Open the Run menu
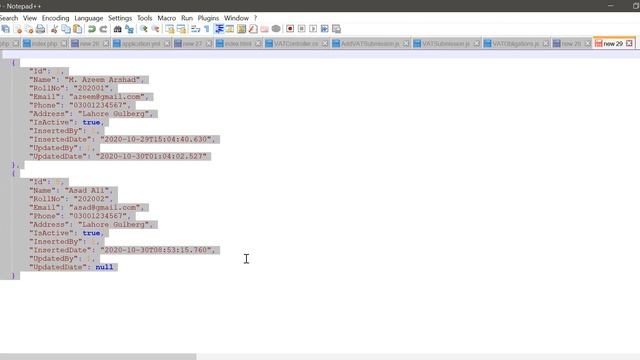 pyautogui.click(x=187, y=18)
